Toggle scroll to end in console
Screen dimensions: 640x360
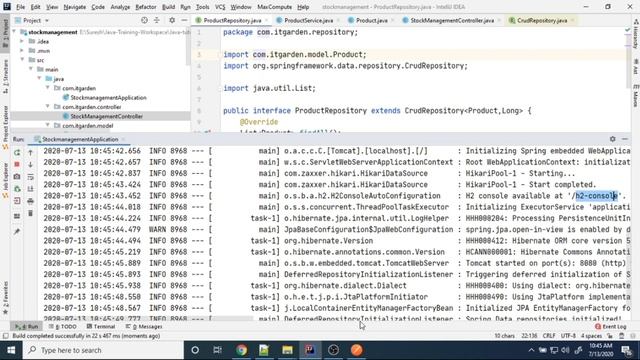coord(31,189)
